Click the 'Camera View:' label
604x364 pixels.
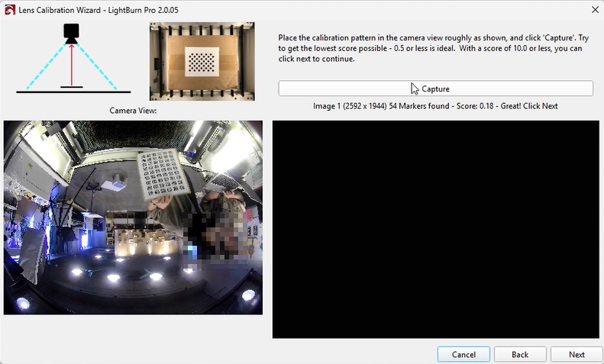coord(133,111)
